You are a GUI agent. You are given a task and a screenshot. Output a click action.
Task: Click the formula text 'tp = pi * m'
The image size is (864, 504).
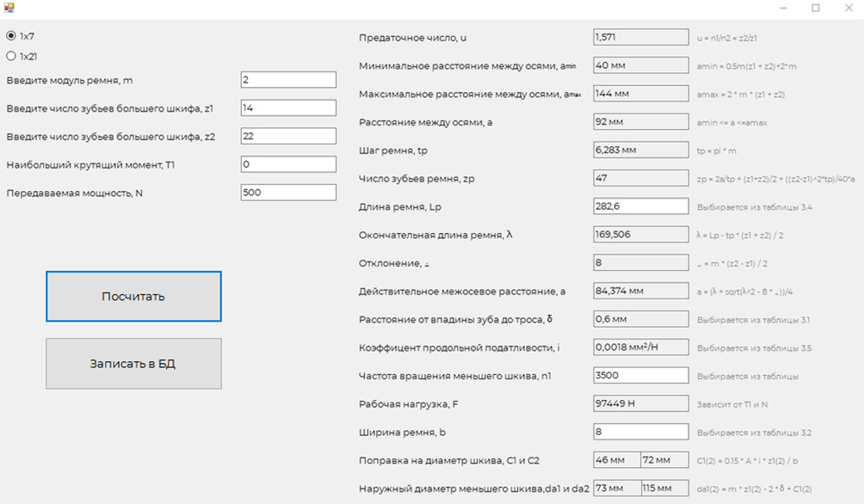point(717,151)
